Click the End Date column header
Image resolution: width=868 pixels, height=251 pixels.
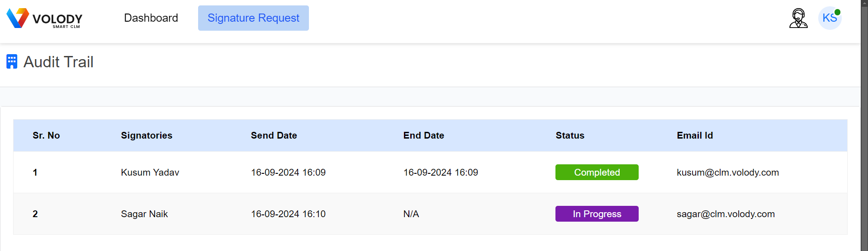[x=423, y=135]
